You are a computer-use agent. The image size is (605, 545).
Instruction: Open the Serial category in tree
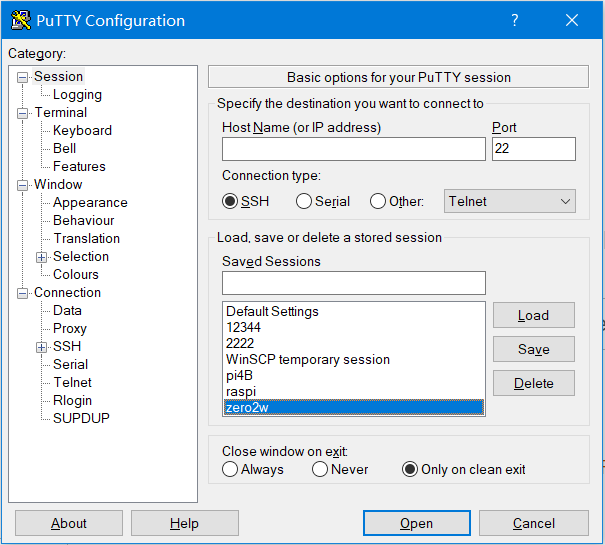70,364
